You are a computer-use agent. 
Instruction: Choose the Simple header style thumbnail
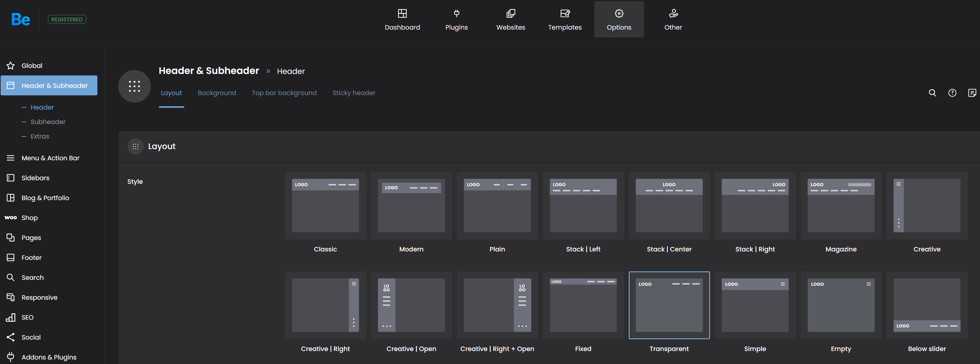(x=755, y=305)
